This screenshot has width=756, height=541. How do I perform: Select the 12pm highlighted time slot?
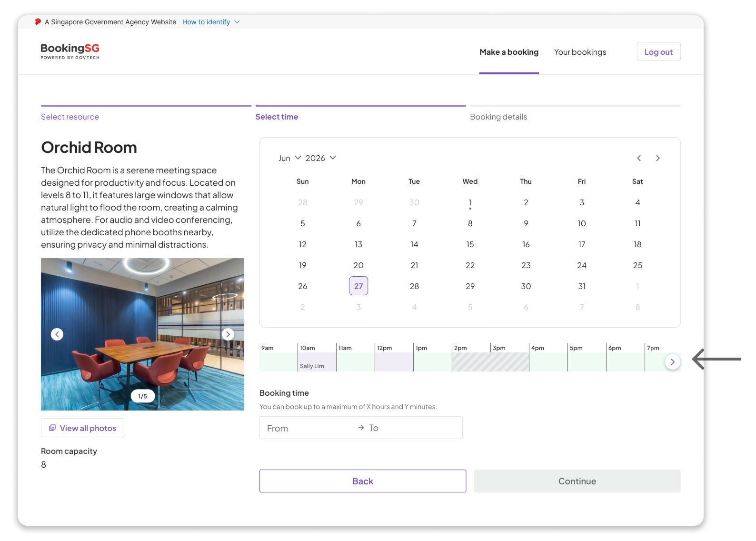click(x=394, y=362)
